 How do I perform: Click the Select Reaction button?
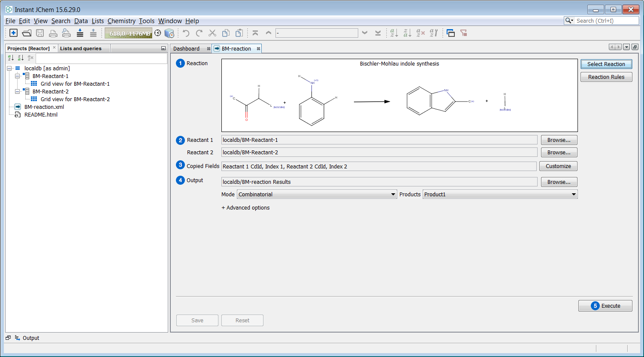click(x=606, y=64)
